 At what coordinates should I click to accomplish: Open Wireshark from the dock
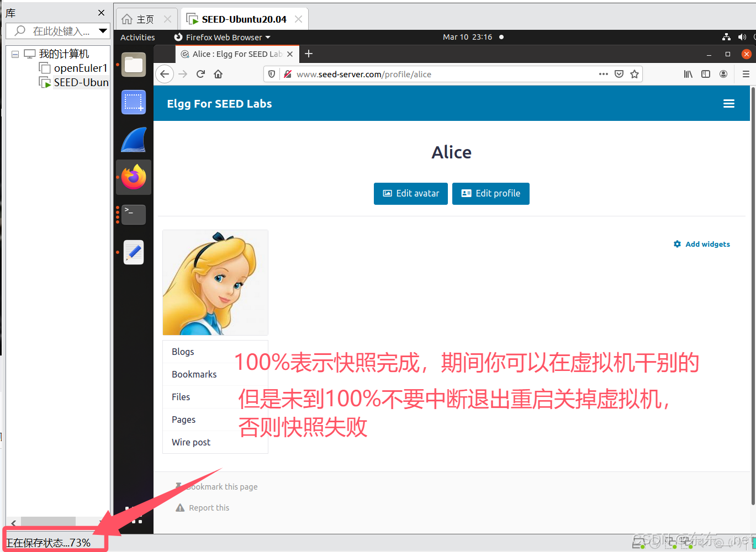click(134, 140)
